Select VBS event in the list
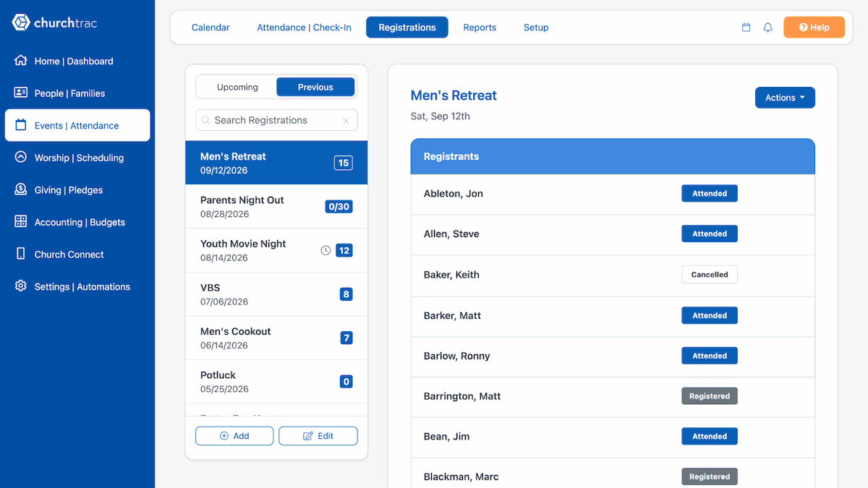Image resolution: width=868 pixels, height=488 pixels. [x=276, y=294]
